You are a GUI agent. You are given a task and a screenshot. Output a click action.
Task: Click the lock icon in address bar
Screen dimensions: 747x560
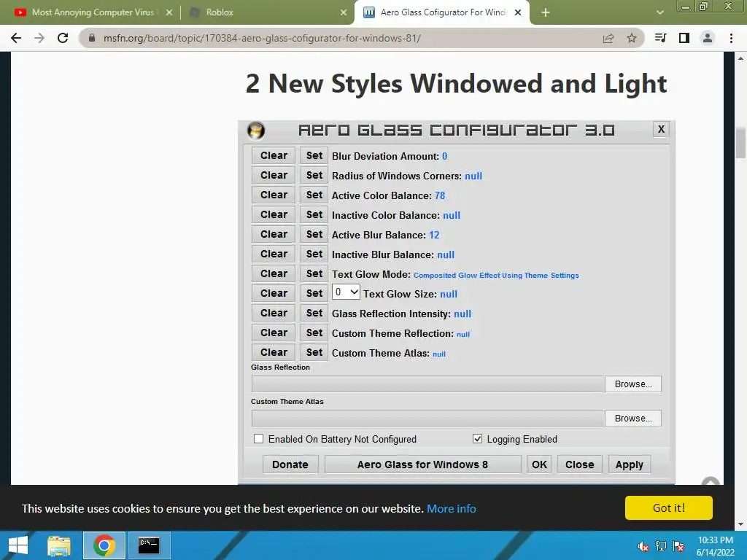[x=92, y=38]
